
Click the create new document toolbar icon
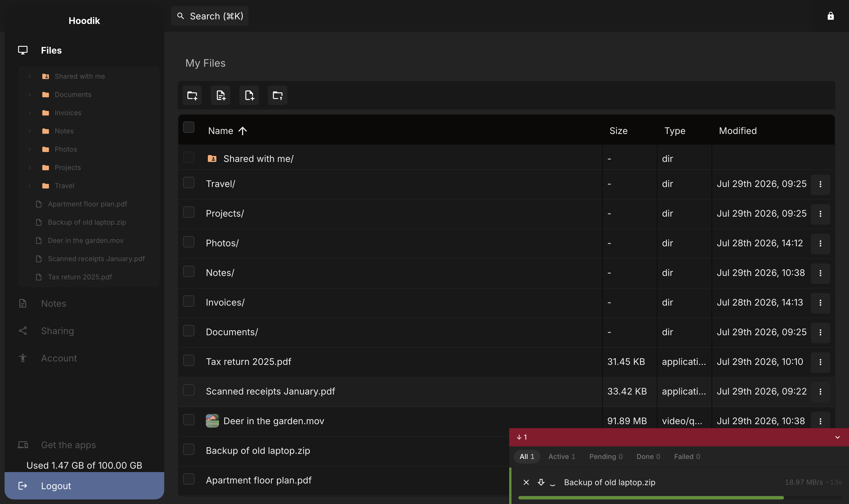tap(221, 95)
